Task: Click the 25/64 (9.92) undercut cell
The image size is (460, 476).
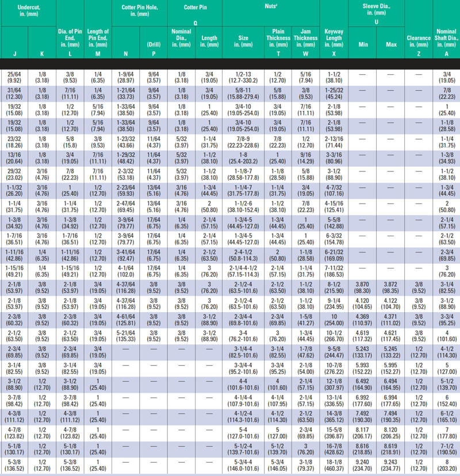Action: 14,78
